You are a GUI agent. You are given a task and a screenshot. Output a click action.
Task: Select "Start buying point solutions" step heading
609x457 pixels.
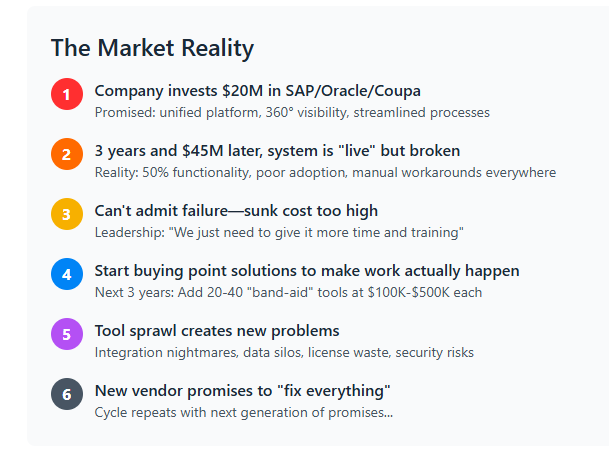[307, 271]
